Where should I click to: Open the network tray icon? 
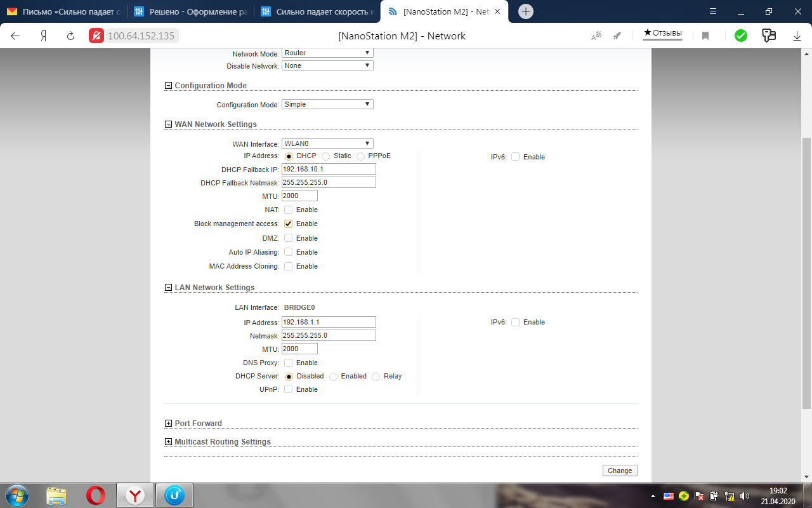click(x=730, y=495)
